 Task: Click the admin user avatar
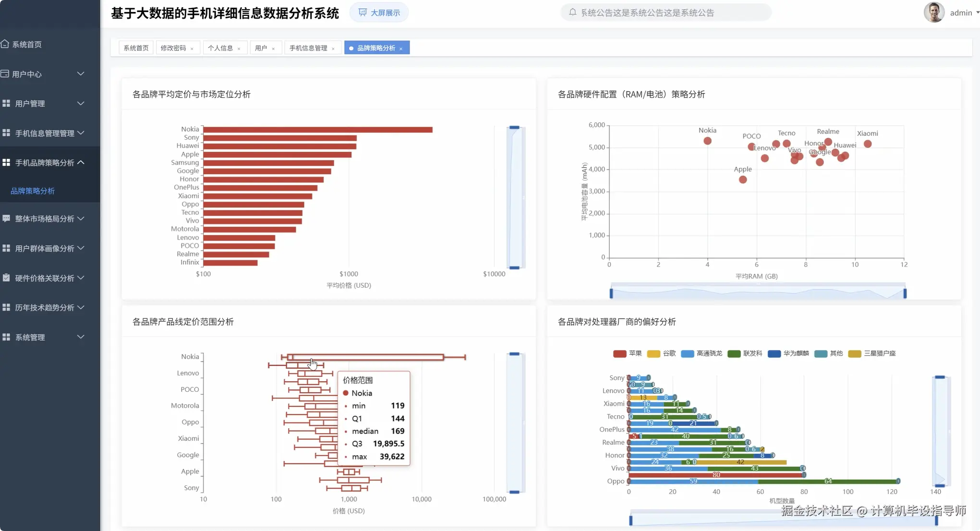[933, 12]
